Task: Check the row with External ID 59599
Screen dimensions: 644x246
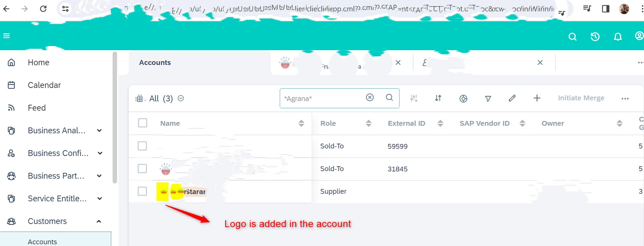Action: click(142, 146)
